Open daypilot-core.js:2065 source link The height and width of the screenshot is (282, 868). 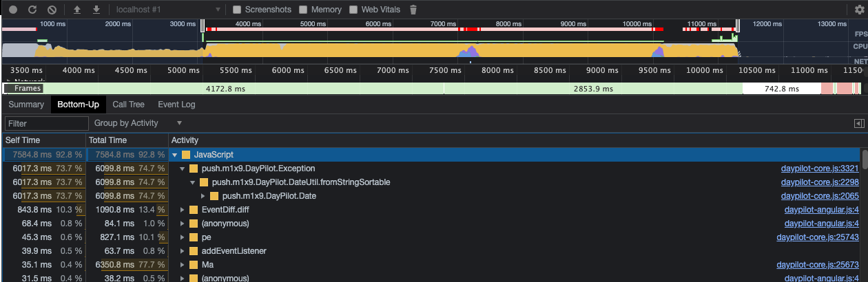[820, 196]
